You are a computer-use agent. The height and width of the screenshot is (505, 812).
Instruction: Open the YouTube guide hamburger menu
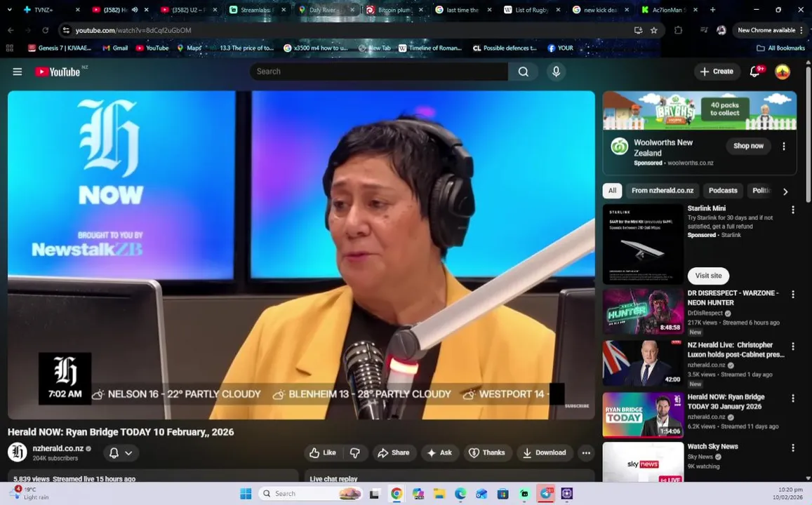tap(17, 72)
